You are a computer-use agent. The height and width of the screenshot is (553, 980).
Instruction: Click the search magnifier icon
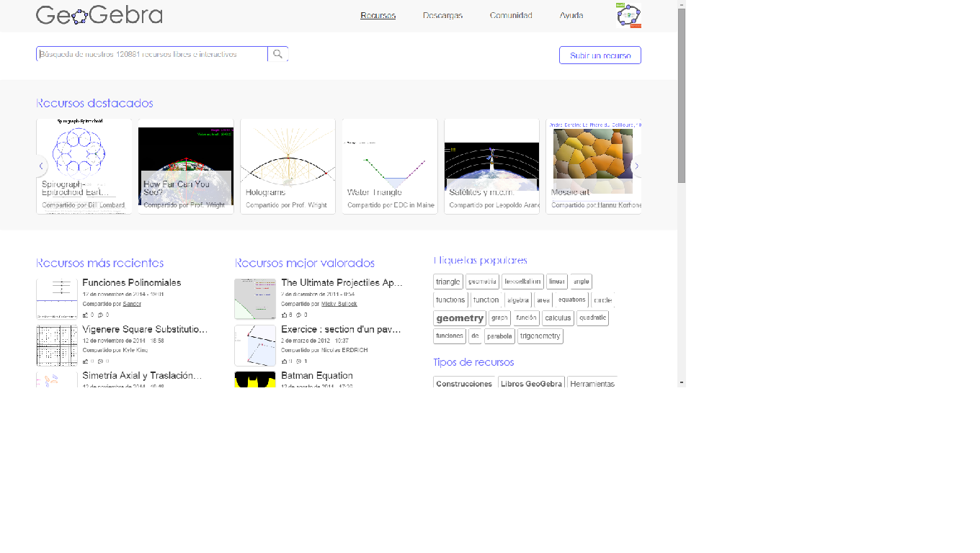277,54
